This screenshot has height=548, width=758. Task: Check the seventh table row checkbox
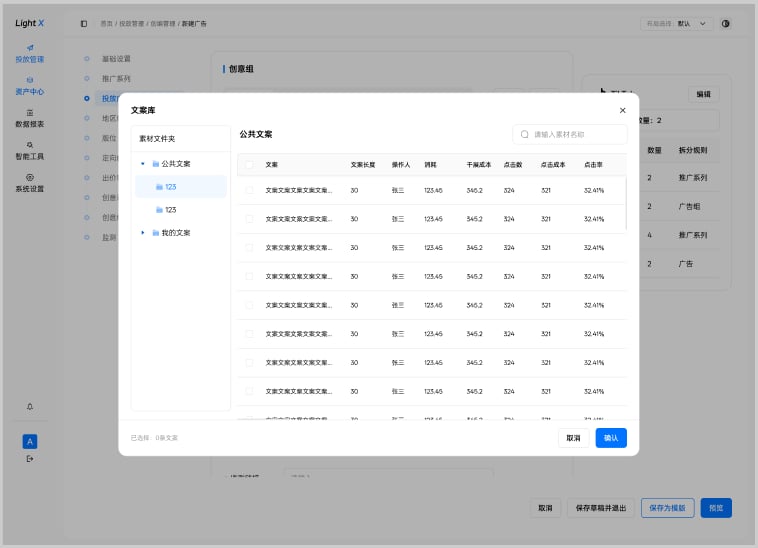[x=249, y=362]
